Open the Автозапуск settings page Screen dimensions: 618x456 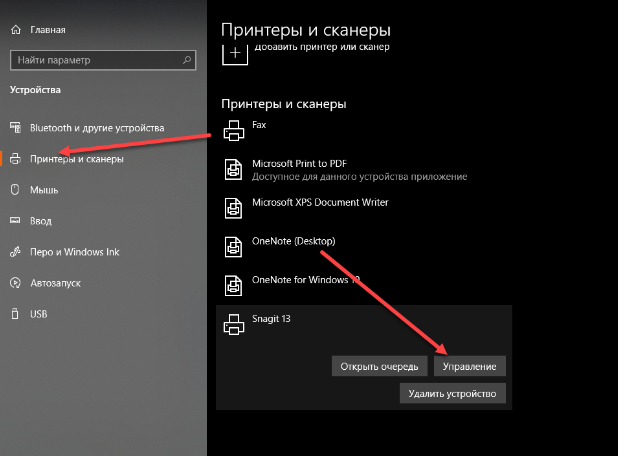[56, 283]
